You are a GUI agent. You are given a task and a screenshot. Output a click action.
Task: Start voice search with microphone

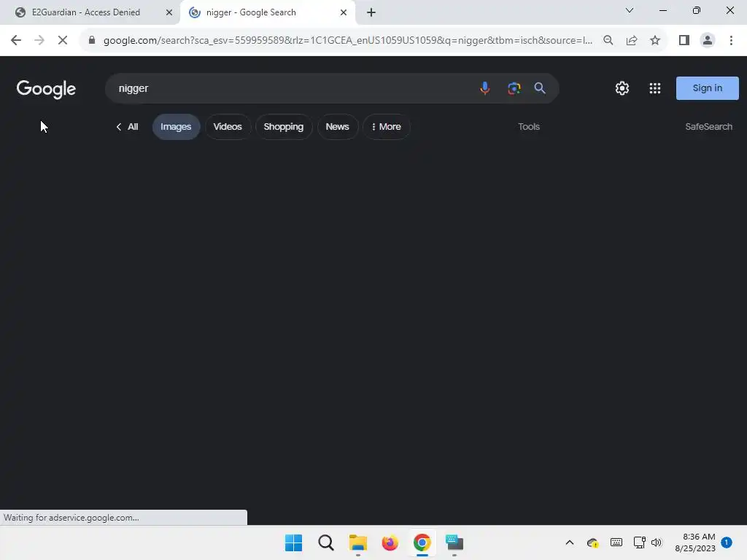(x=485, y=88)
